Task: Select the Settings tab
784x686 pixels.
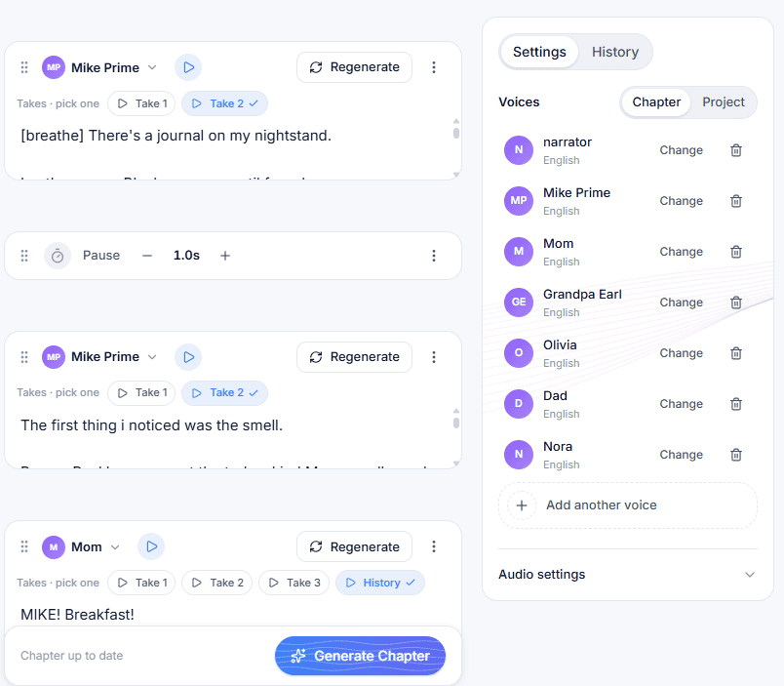Action: click(x=539, y=52)
